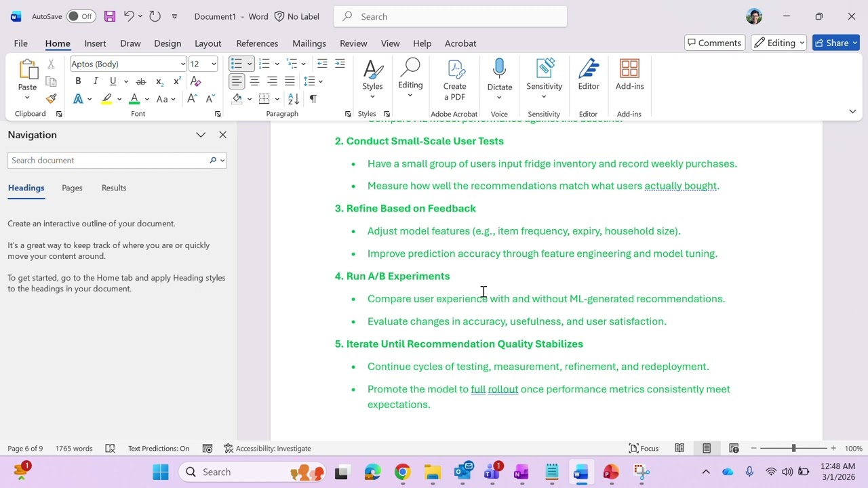The image size is (868, 488).
Task: Expand the numbering list options arrow
Action: [x=277, y=64]
